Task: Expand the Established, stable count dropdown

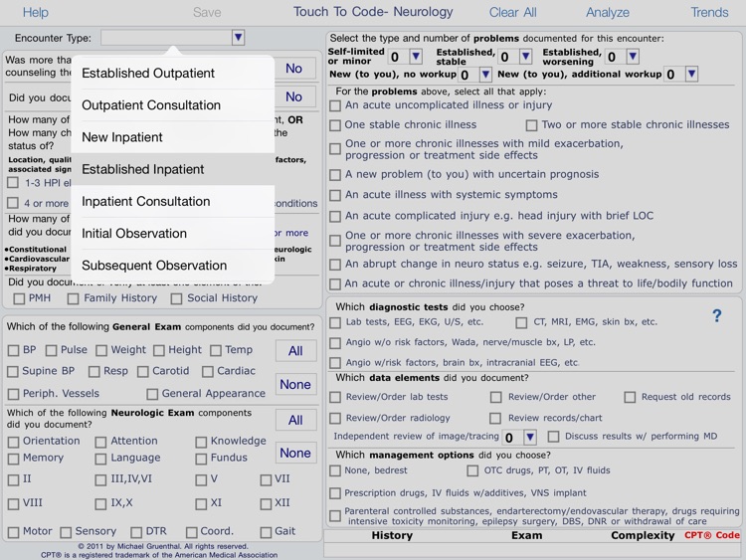Action: (526, 57)
